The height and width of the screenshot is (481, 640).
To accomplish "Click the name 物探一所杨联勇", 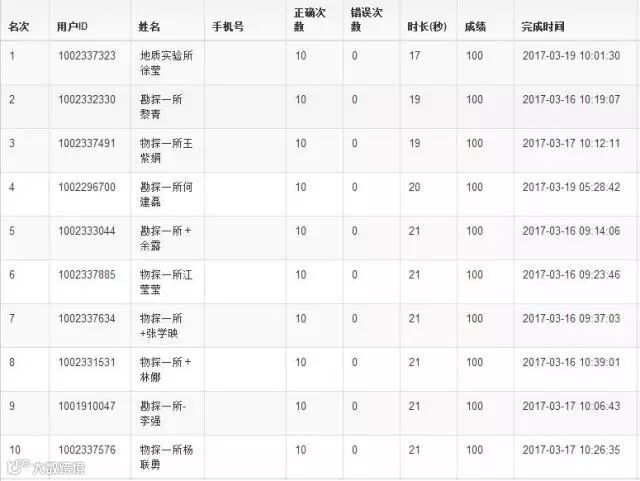I will click(166, 457).
